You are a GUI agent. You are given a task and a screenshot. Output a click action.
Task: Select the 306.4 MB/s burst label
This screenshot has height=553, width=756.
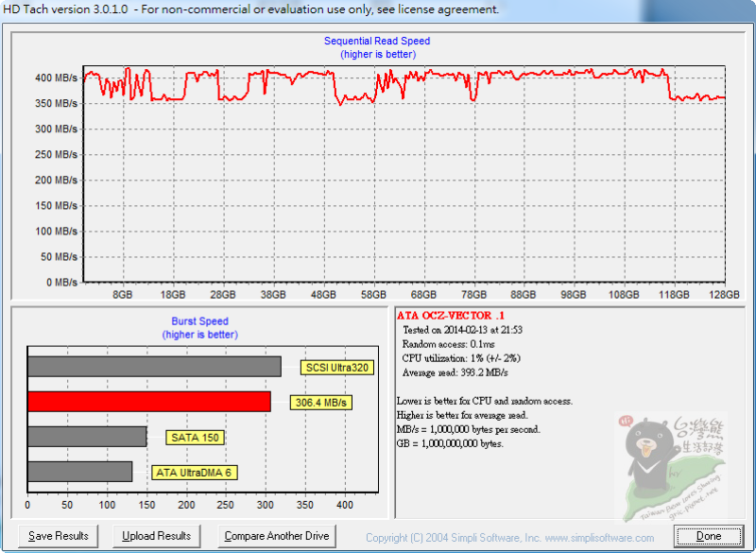pyautogui.click(x=321, y=403)
